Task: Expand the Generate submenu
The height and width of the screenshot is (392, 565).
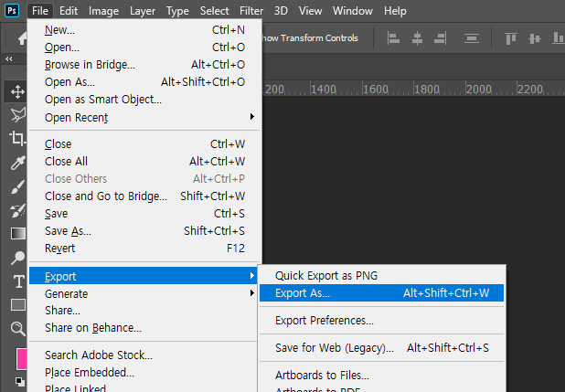Action: [144, 293]
